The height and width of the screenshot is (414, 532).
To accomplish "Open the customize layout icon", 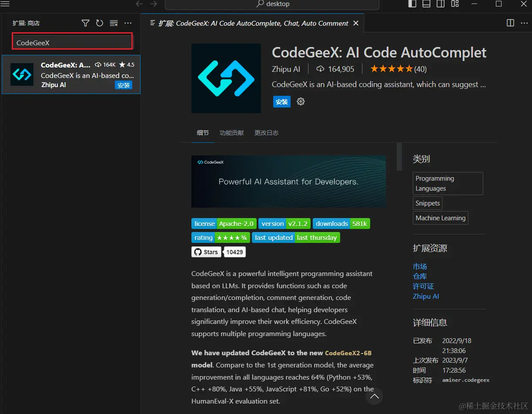I will pos(455,3).
